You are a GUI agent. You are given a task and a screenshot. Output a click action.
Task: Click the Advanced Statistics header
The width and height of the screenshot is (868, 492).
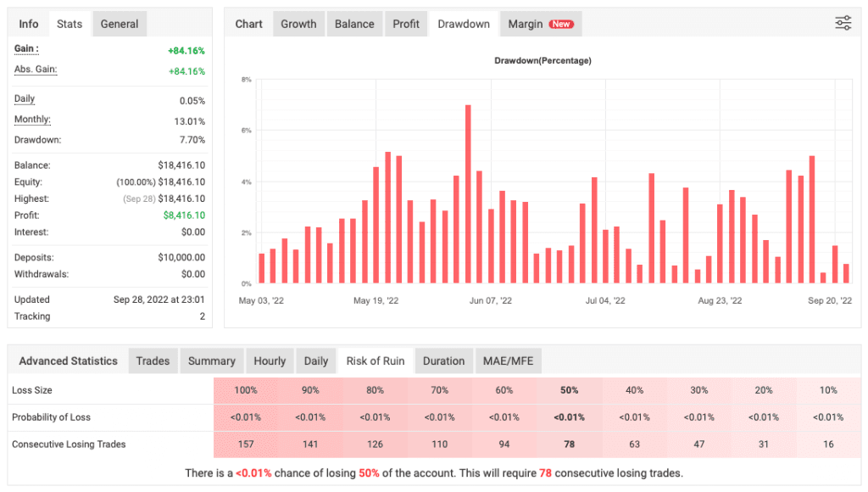pos(67,361)
